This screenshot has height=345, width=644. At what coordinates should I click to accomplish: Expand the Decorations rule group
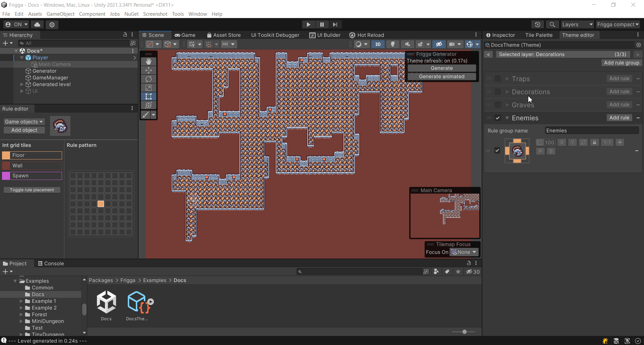(x=507, y=92)
